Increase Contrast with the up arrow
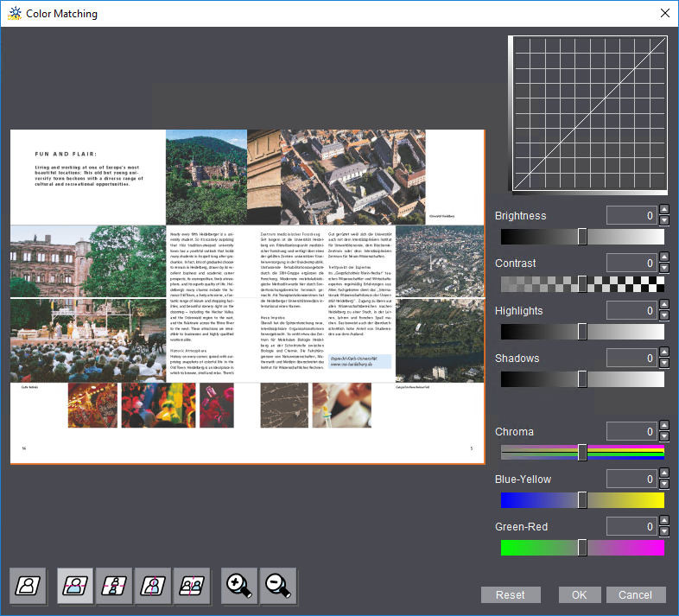Viewport: 679px width, 616px height. (663, 257)
